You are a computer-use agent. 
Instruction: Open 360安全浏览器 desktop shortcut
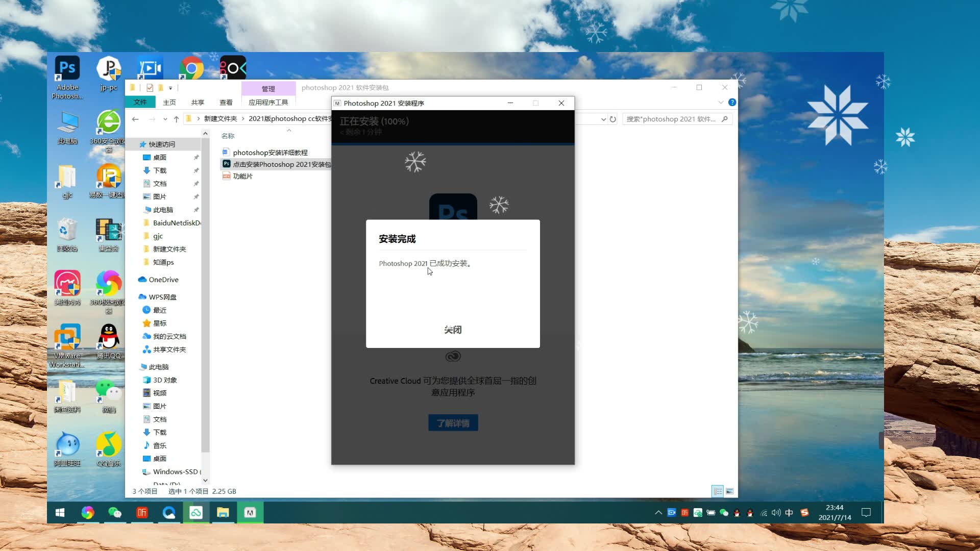pos(109,131)
